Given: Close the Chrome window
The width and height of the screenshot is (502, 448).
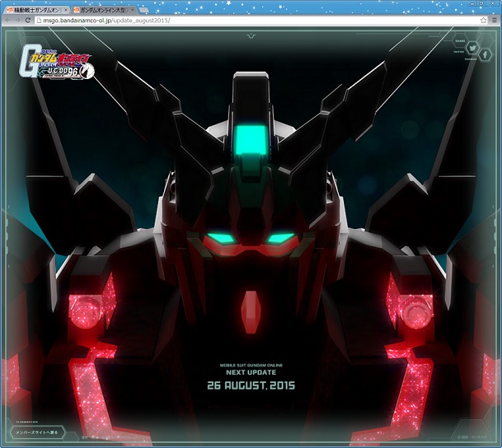Looking at the screenshot, I should (x=493, y=3).
